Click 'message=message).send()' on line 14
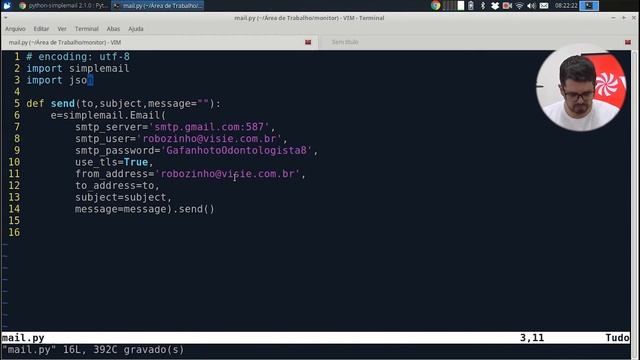This screenshot has height=360, width=640. point(144,209)
